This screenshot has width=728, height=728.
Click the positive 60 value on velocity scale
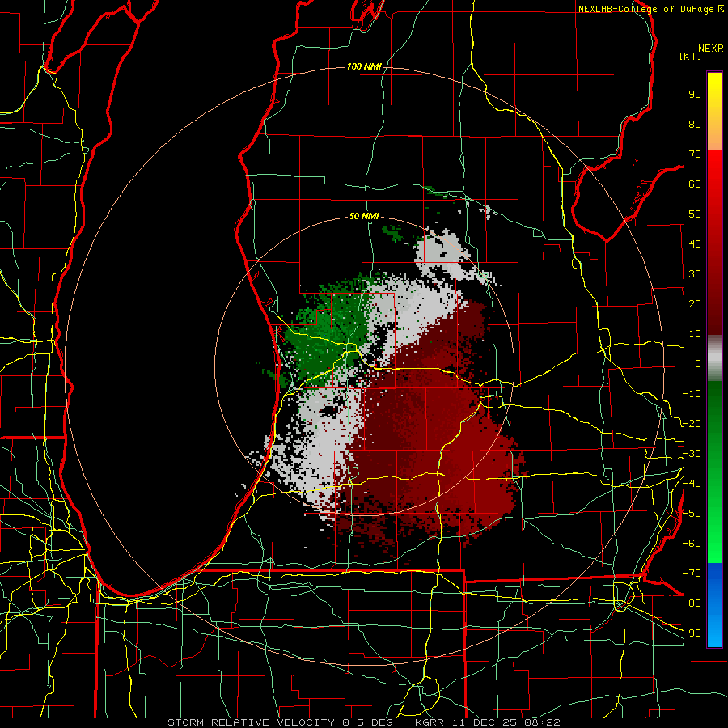click(695, 184)
